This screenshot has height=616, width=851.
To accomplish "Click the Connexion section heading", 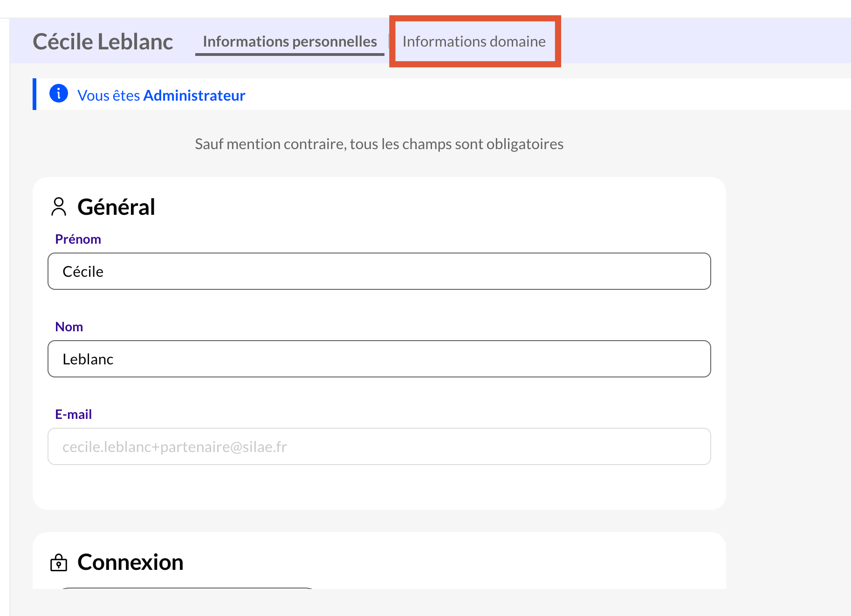I will [x=130, y=562].
